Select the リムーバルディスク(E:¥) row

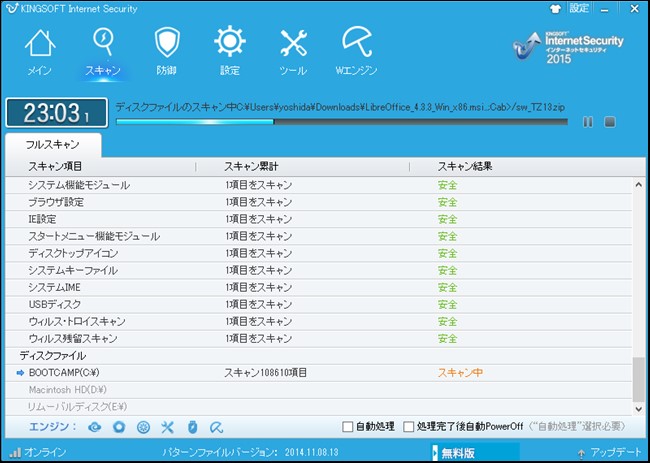(318, 407)
